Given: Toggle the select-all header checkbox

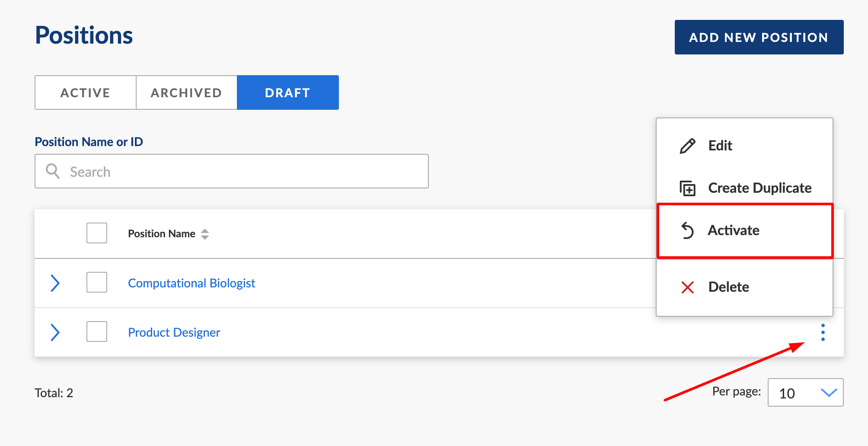Looking at the screenshot, I should pos(97,233).
